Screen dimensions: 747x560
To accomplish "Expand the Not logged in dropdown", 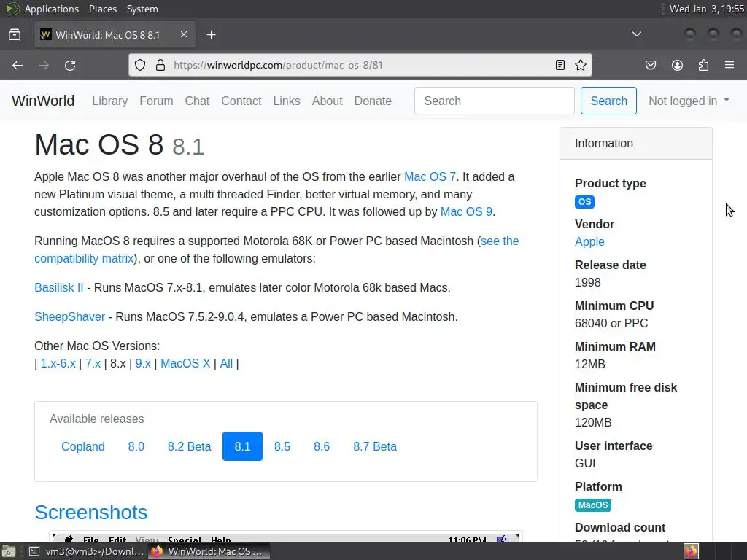I will click(689, 101).
